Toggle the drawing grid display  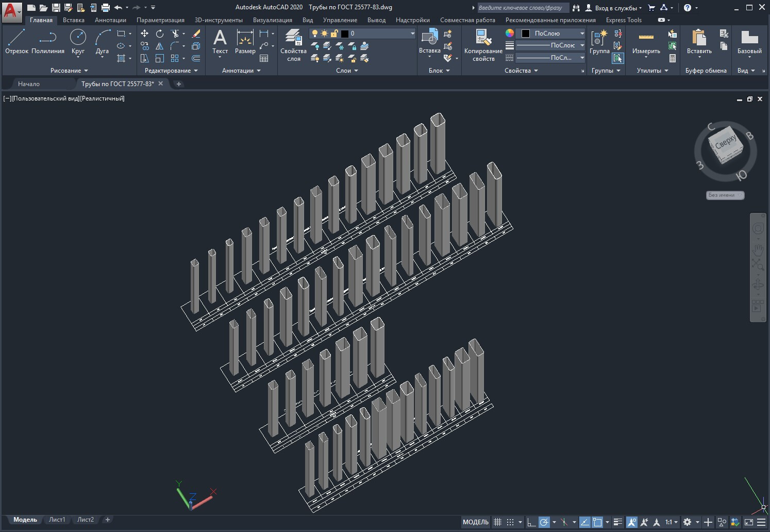tap(497, 522)
